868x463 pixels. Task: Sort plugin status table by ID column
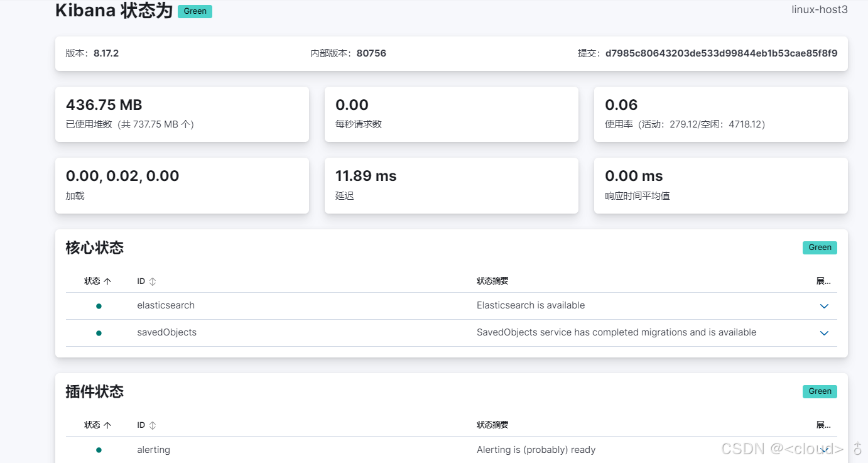[x=146, y=425]
